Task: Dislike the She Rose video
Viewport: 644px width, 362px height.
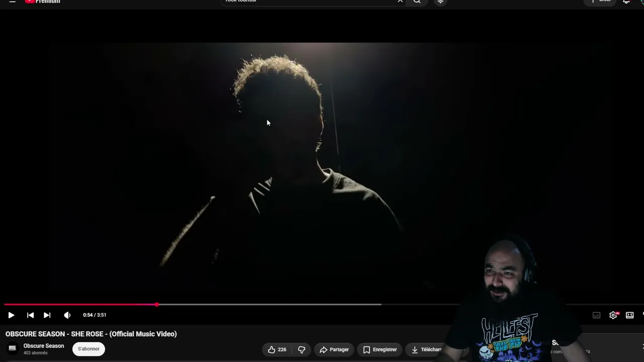Action: (301, 349)
